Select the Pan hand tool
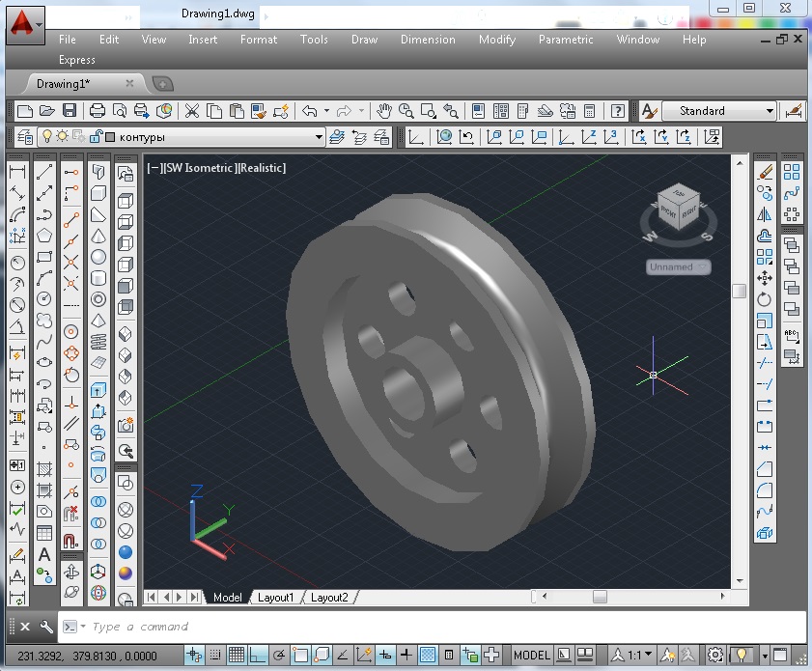The image size is (812, 671). 383,111
